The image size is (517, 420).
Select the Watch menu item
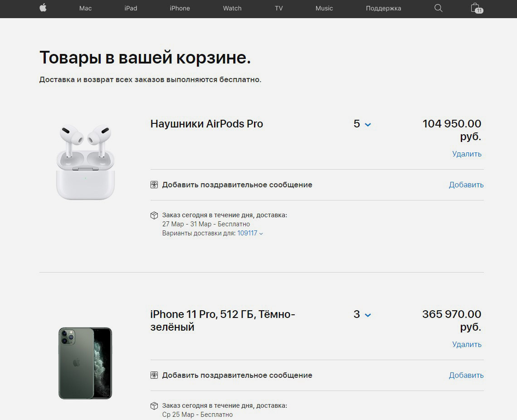(232, 8)
